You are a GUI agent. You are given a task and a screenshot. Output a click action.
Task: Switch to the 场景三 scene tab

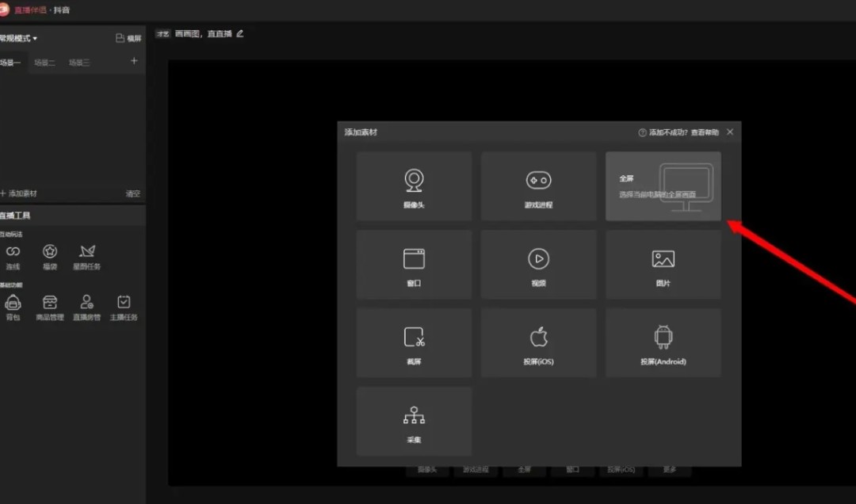pyautogui.click(x=79, y=63)
